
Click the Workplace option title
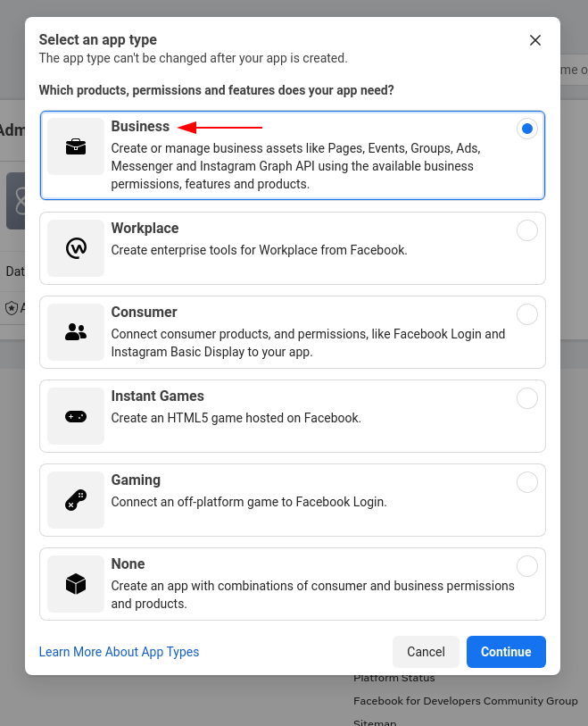(x=145, y=229)
